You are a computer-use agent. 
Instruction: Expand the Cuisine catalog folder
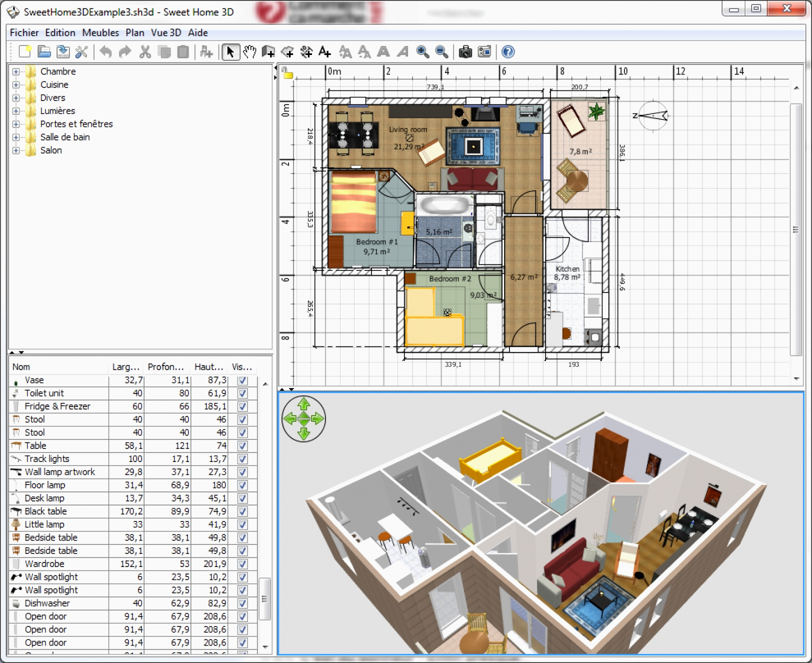coord(16,84)
